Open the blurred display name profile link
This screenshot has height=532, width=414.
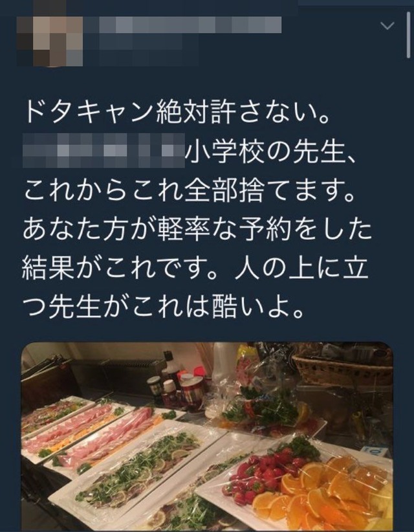pyautogui.click(x=182, y=25)
